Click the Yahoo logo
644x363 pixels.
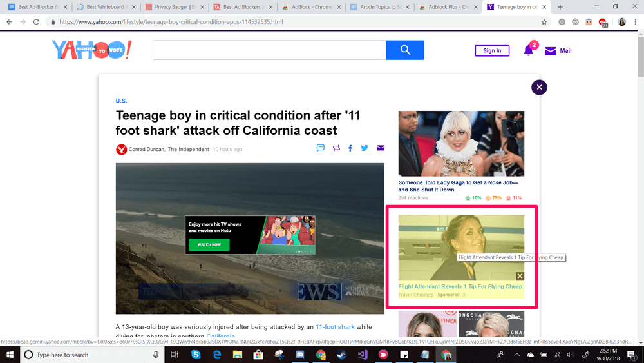tap(91, 50)
